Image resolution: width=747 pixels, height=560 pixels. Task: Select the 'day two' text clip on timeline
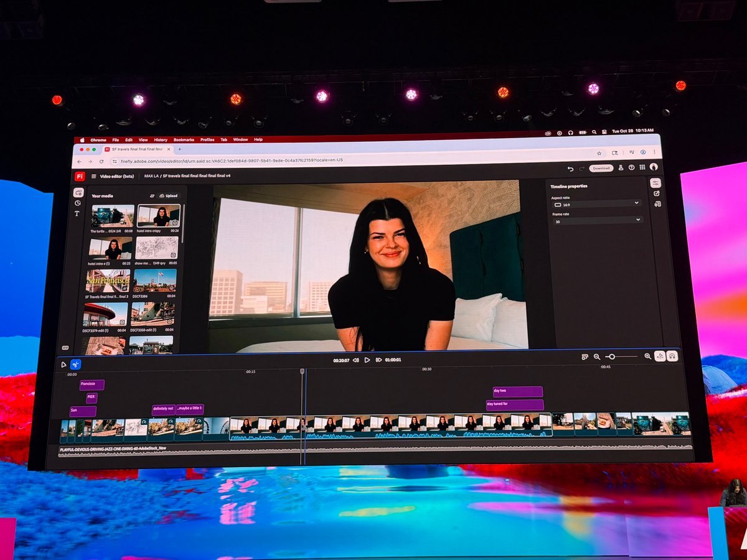pos(517,391)
